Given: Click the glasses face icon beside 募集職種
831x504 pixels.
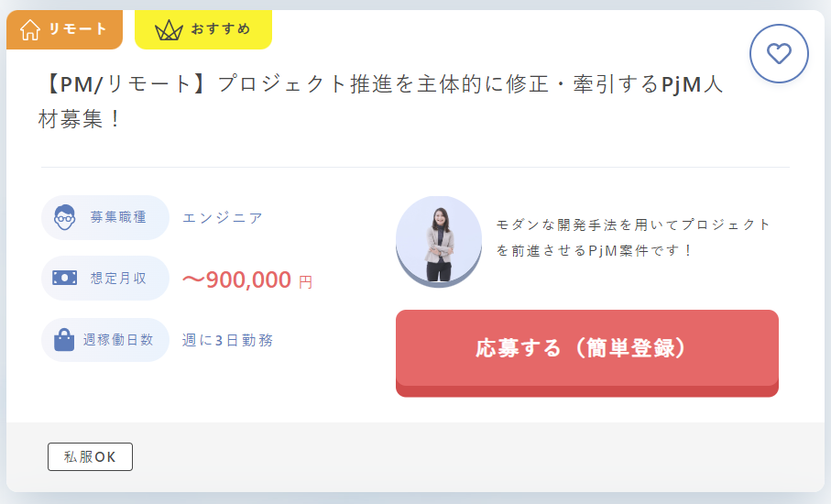Looking at the screenshot, I should (65, 217).
